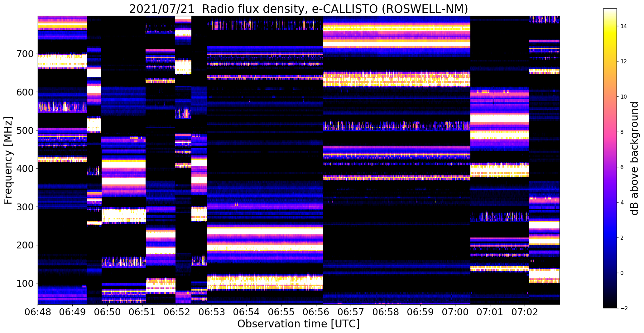Click the 'dB above background' colorbar label

[x=635, y=158]
